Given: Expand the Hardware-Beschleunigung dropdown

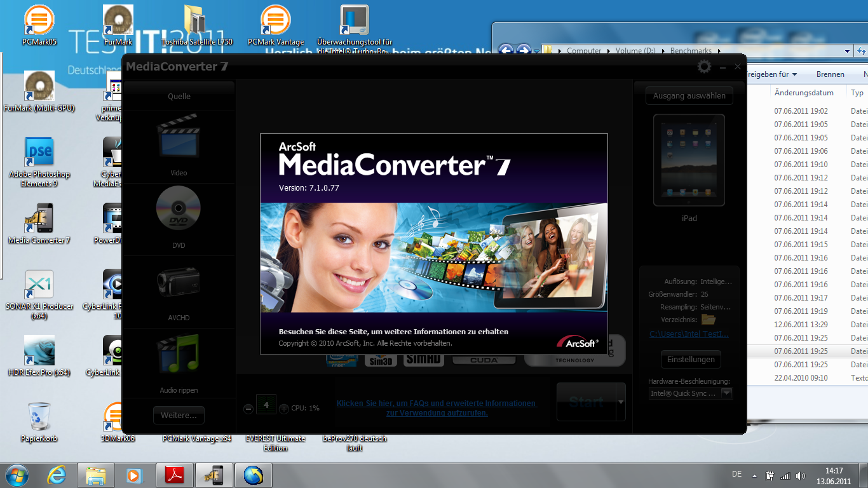Looking at the screenshot, I should (726, 393).
